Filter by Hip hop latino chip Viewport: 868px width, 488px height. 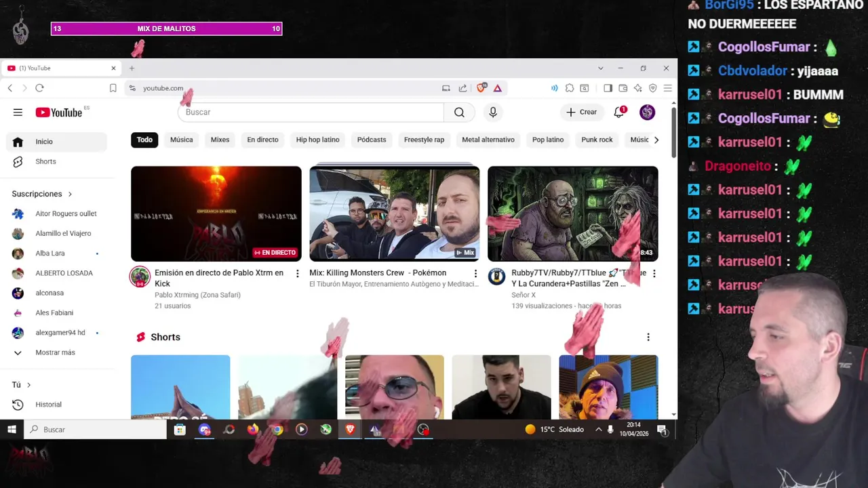pos(317,140)
